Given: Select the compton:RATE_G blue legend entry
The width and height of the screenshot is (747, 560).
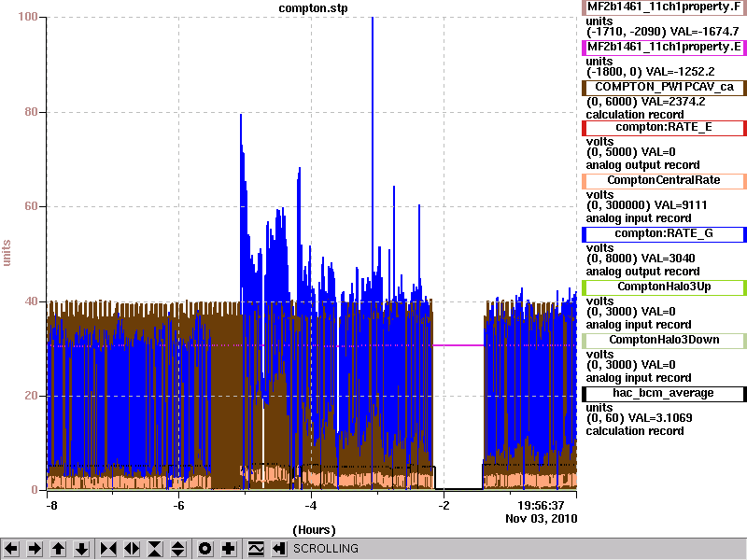Looking at the screenshot, I should pos(664,234).
